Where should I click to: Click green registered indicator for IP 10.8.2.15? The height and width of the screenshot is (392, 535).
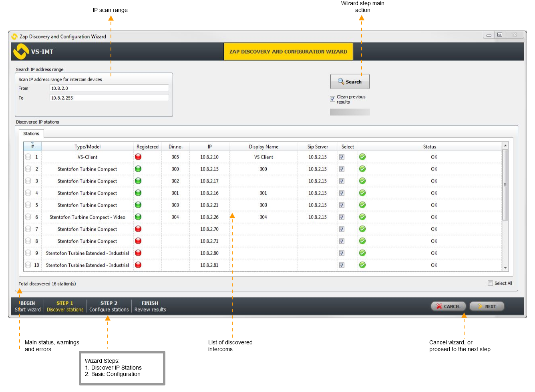(x=138, y=169)
